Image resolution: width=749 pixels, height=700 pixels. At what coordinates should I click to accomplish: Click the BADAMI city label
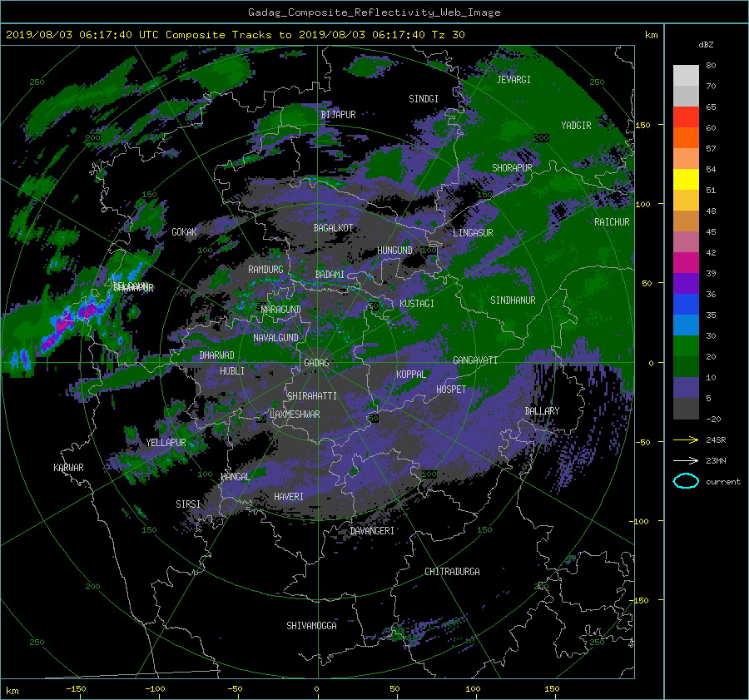330,275
